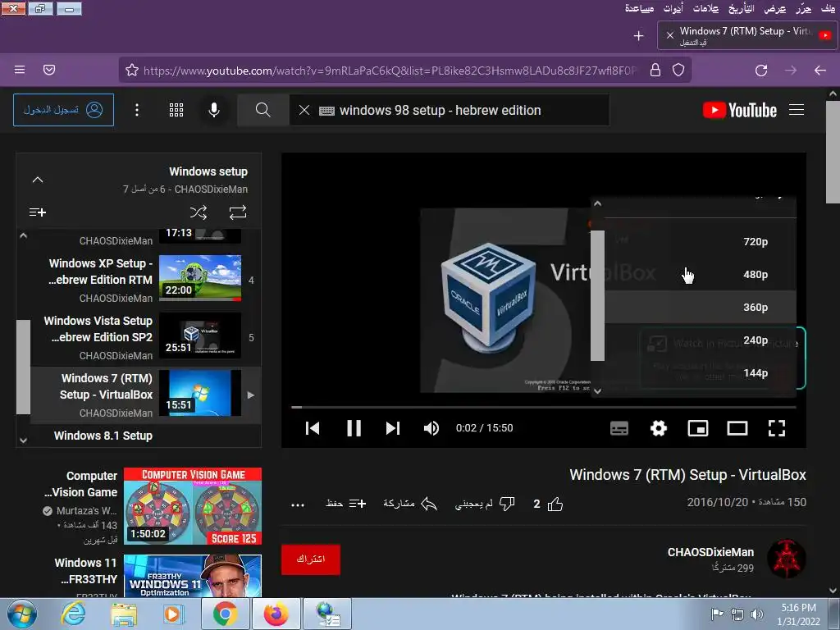Launch Chrome from taskbar
Viewport: 840px width, 630px height.
(225, 614)
